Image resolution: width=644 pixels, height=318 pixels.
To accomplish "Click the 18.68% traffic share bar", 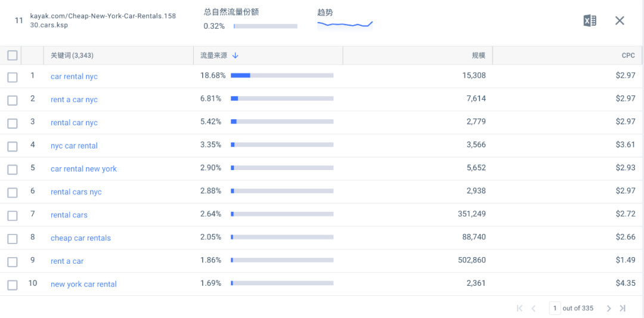I will click(x=281, y=76).
